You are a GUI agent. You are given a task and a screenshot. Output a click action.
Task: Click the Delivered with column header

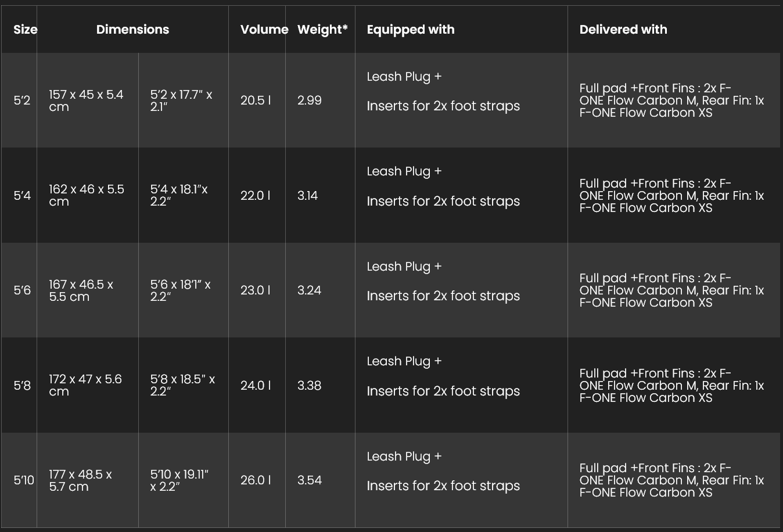[623, 30]
